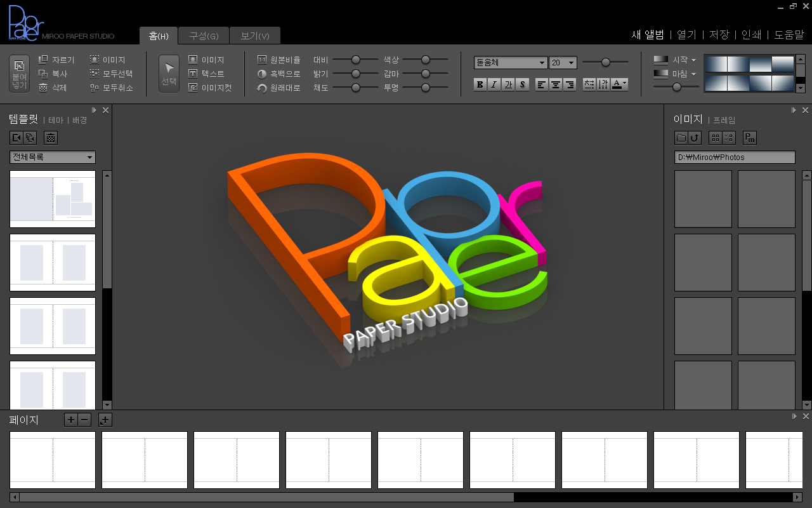
Task: Click the insert page icon after minus
Action: click(x=105, y=420)
